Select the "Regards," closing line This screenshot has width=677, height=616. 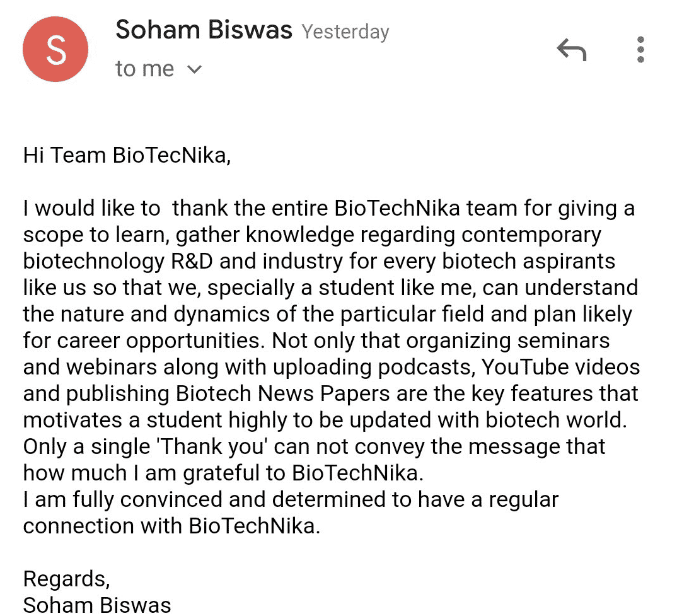coord(67,579)
